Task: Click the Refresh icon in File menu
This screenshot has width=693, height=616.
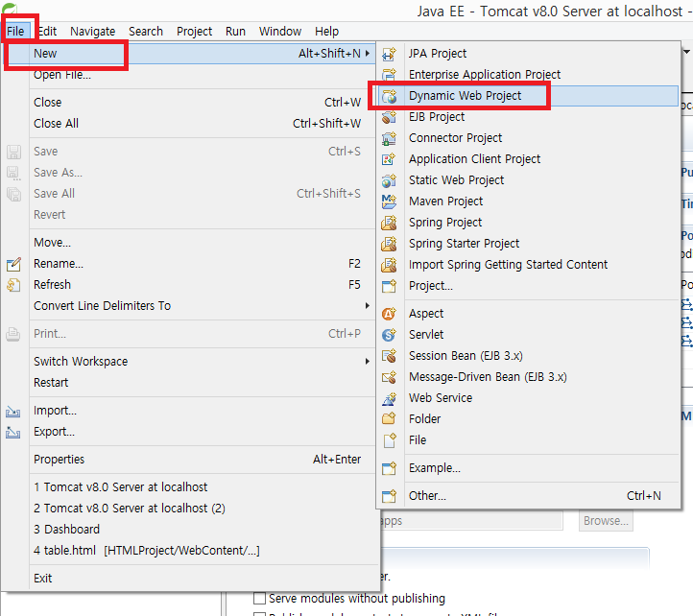Action: [13, 285]
